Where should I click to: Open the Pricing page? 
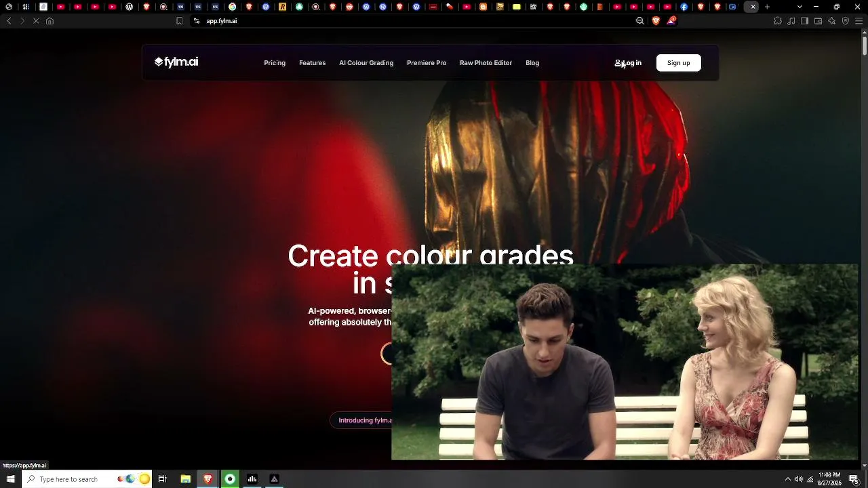click(x=275, y=63)
